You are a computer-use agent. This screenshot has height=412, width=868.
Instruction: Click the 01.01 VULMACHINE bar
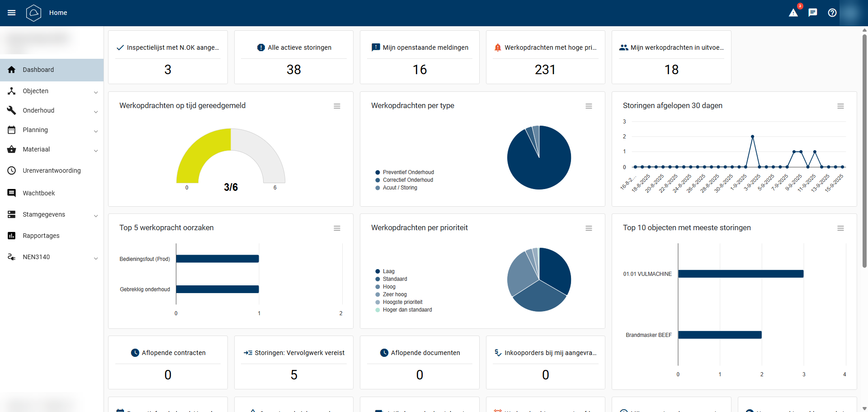point(741,274)
